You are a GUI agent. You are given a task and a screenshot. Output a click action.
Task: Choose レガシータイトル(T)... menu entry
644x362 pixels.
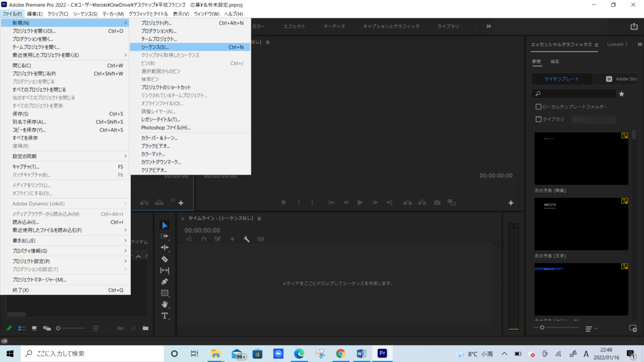pyautogui.click(x=190, y=119)
